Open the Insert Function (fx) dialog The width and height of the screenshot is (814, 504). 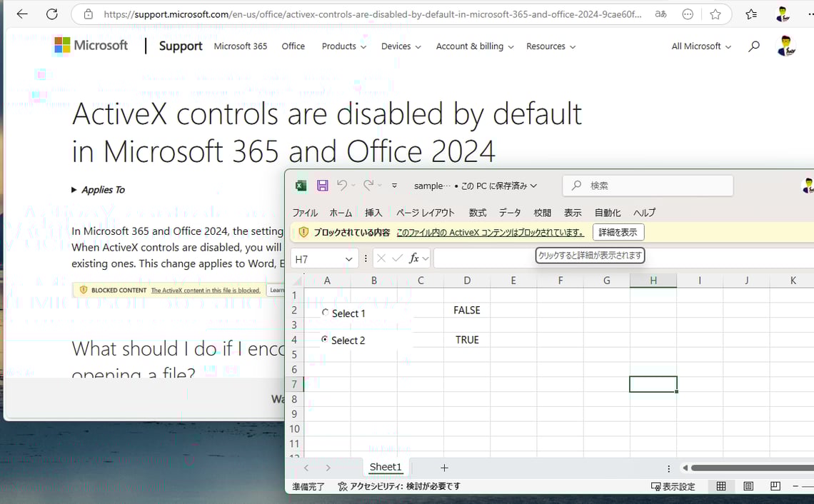point(415,258)
